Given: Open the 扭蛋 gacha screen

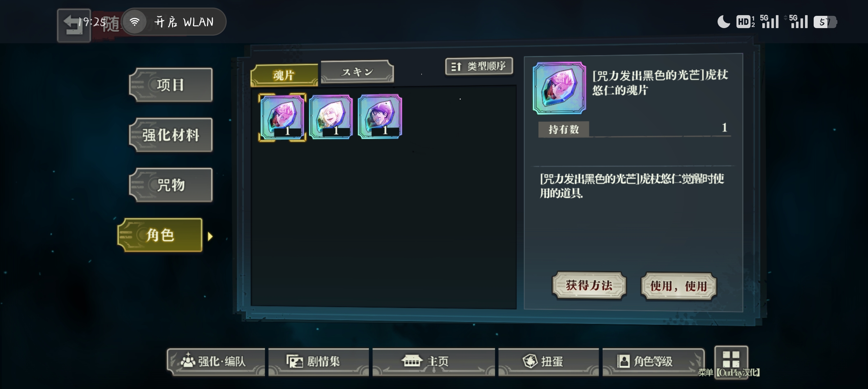Looking at the screenshot, I should point(548,362).
